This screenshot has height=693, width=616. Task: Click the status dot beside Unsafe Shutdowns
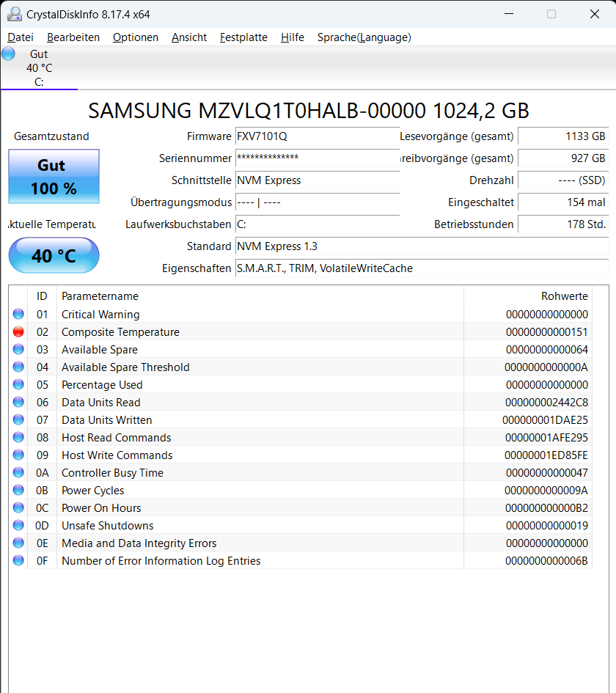(x=18, y=525)
